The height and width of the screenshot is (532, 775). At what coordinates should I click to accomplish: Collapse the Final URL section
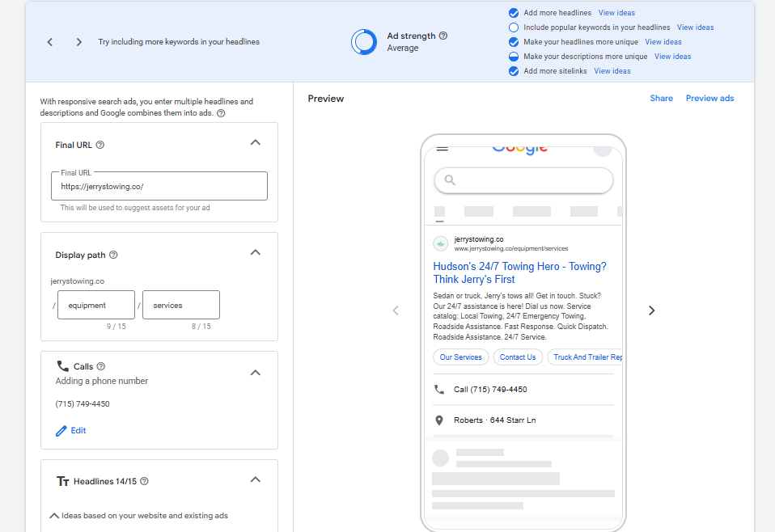(x=256, y=142)
